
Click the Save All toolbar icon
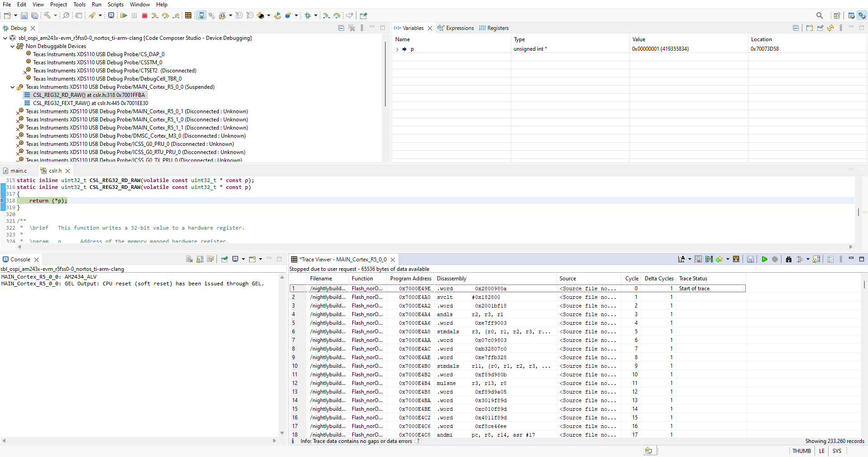[34, 15]
